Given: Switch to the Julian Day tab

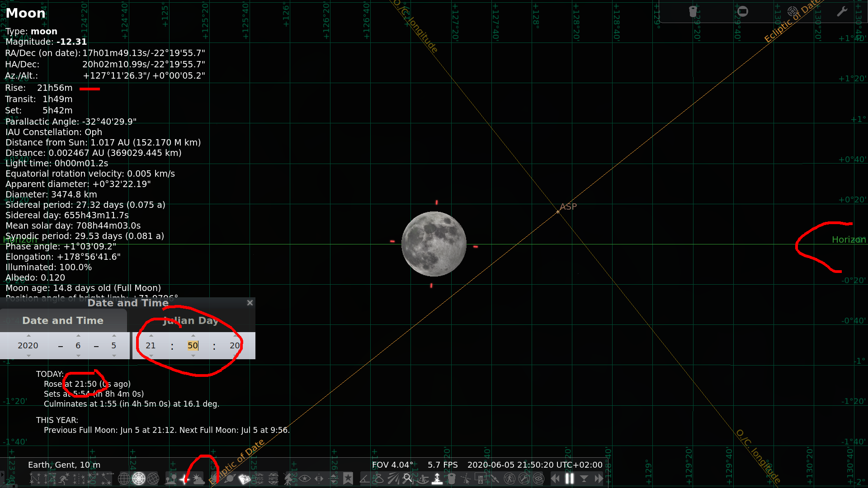Looking at the screenshot, I should pos(190,320).
